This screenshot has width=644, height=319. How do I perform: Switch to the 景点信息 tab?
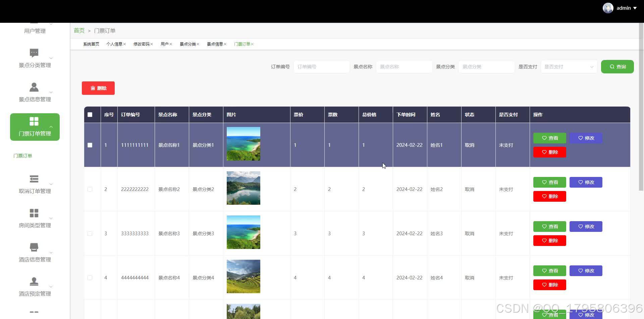pos(215,44)
